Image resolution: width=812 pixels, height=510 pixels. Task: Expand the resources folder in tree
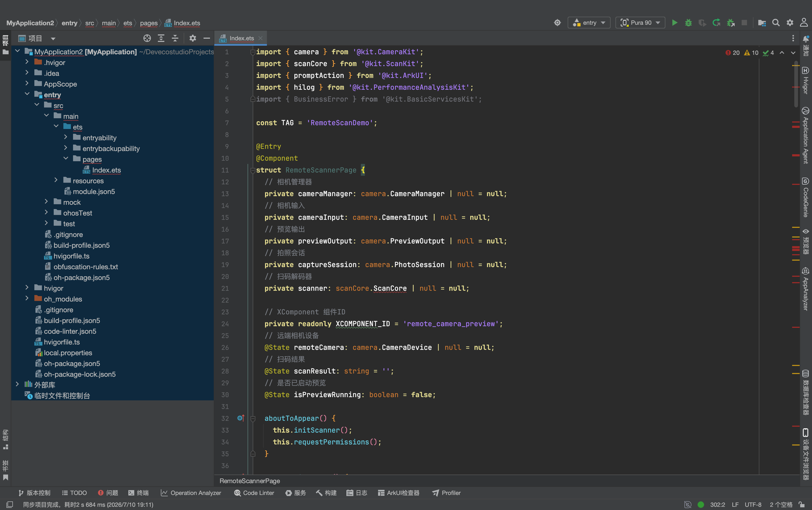click(x=56, y=181)
